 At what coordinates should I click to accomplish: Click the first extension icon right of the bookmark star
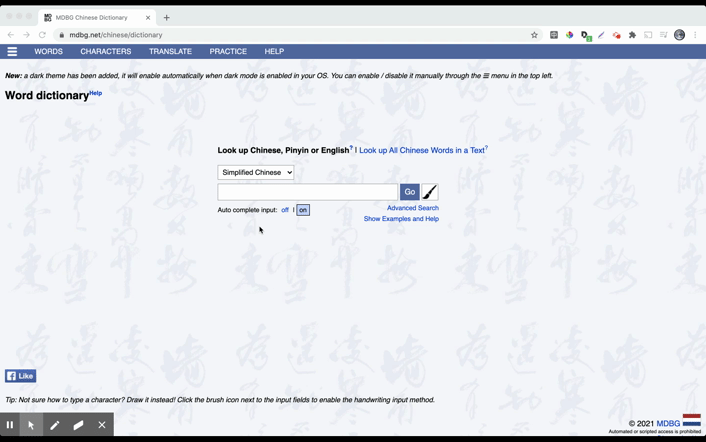click(x=554, y=35)
